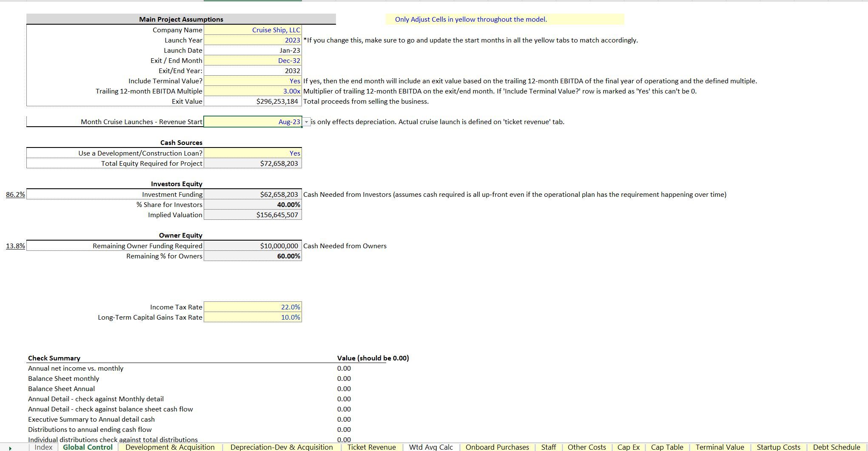Select the Staff sheet tab
This screenshot has width=868, height=451.
click(549, 447)
